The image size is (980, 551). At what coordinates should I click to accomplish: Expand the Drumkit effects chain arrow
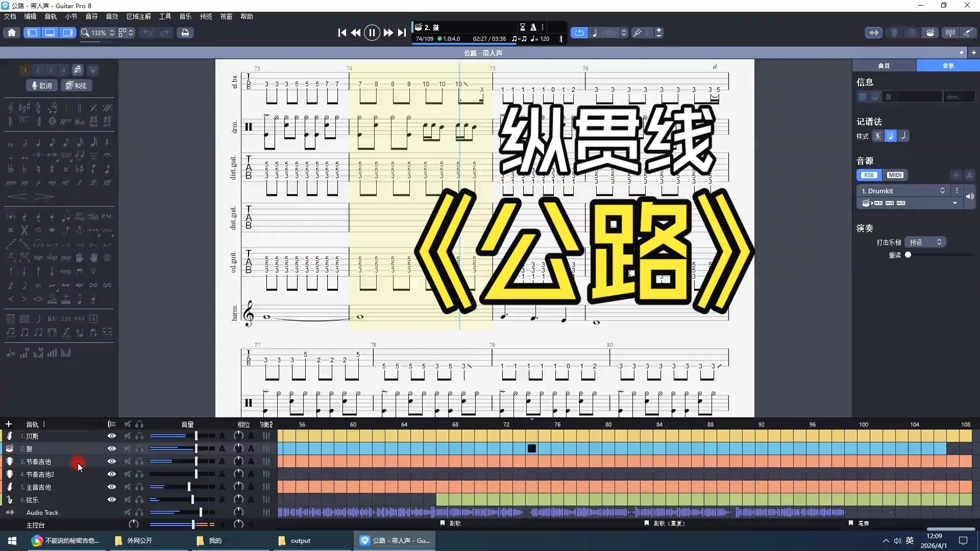[x=955, y=203]
